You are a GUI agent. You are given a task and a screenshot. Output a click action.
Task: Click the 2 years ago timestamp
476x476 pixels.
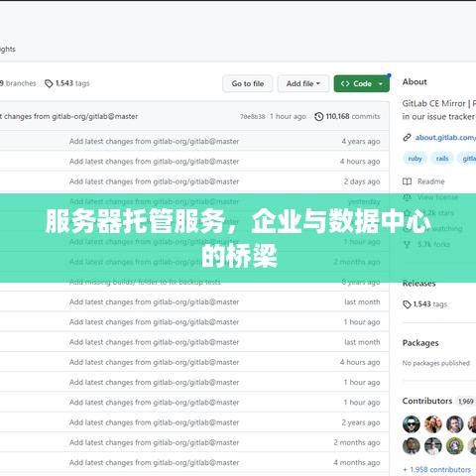361,422
